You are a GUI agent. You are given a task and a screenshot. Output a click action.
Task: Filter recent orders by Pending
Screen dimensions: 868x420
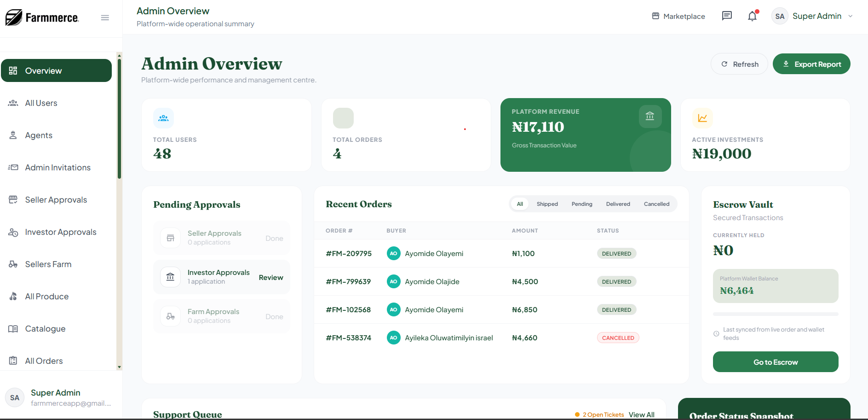point(582,204)
